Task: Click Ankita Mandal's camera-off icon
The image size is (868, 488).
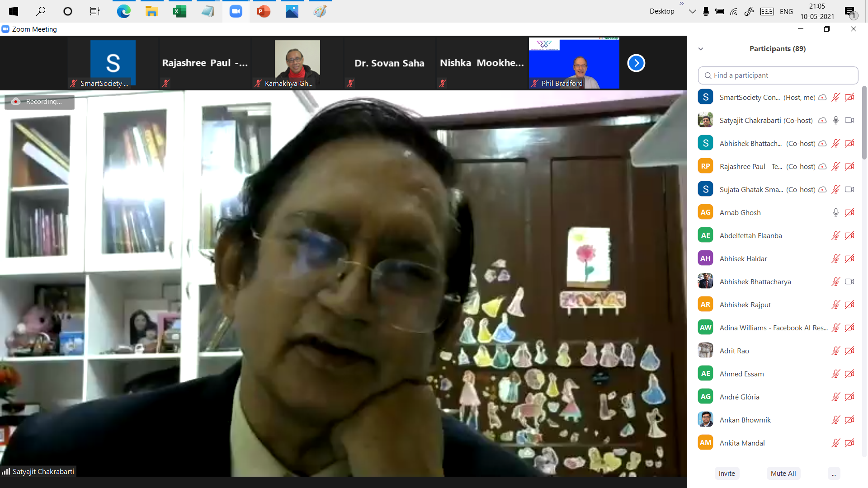Action: 849,443
